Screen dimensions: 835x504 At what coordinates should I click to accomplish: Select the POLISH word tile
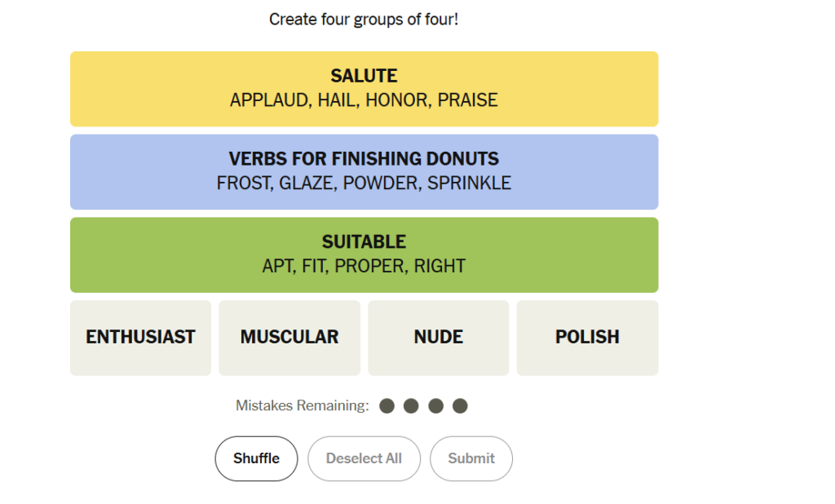tap(587, 338)
